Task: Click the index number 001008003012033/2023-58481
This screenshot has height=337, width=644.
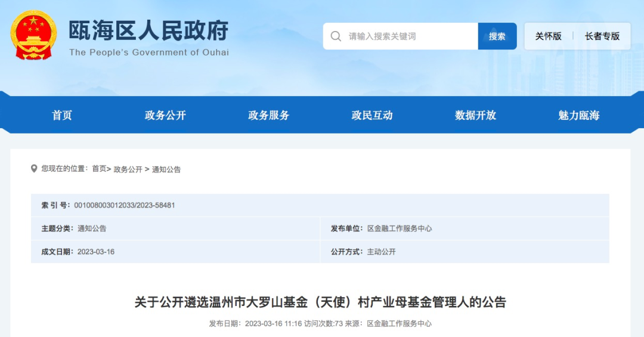Action: click(124, 205)
